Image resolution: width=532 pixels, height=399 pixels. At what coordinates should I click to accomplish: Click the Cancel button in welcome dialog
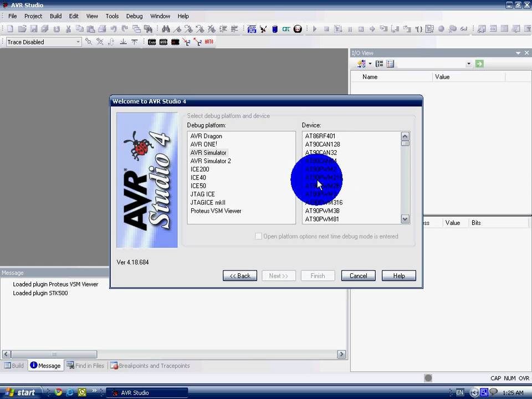[x=359, y=275]
